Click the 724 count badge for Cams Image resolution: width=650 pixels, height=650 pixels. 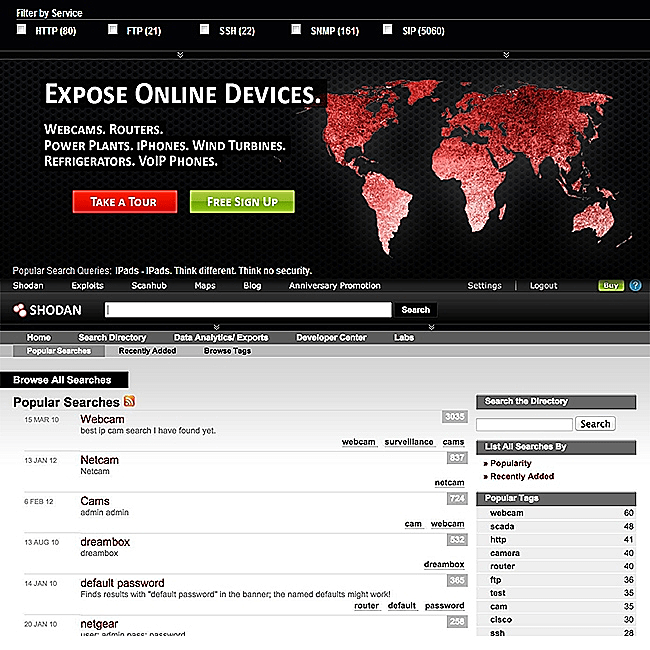point(457,498)
